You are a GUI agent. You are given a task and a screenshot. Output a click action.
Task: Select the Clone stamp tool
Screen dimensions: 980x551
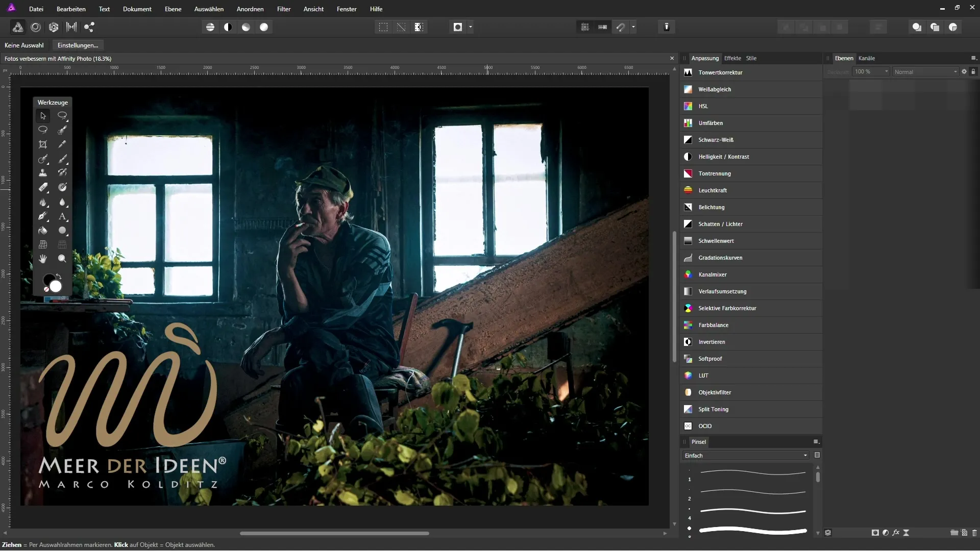43,173
